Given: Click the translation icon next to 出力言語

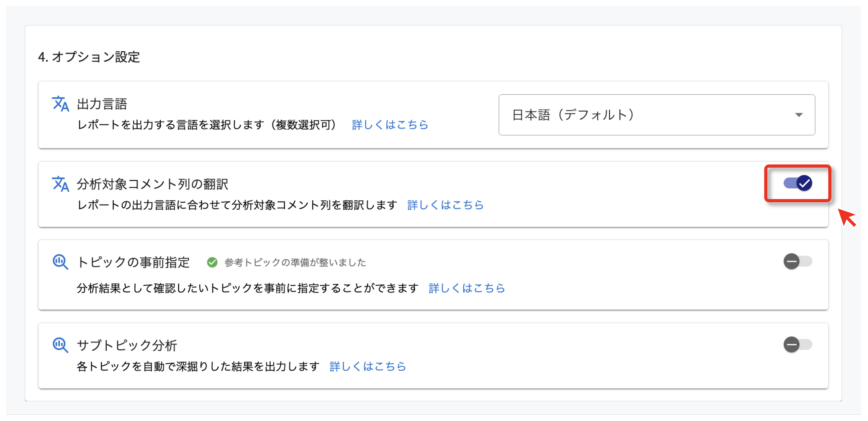Looking at the screenshot, I should 60,103.
